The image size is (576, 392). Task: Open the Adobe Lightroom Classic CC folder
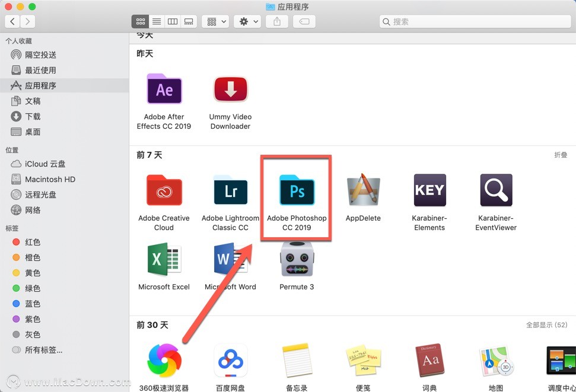[x=231, y=190]
